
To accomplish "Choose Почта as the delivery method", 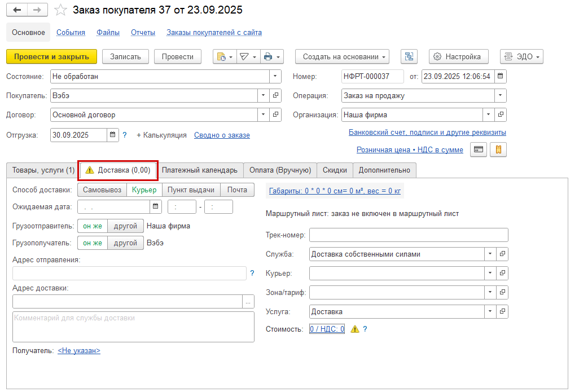I will pyautogui.click(x=237, y=190).
